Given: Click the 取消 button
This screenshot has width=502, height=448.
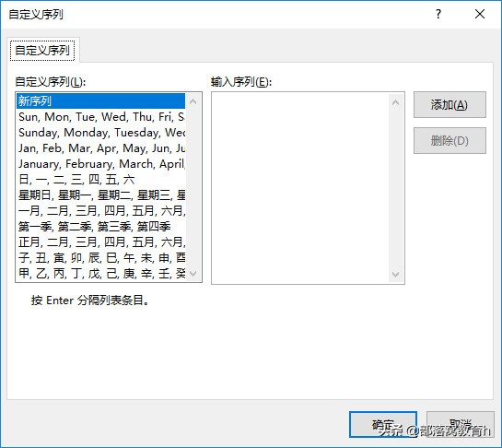Looking at the screenshot, I should [461, 424].
